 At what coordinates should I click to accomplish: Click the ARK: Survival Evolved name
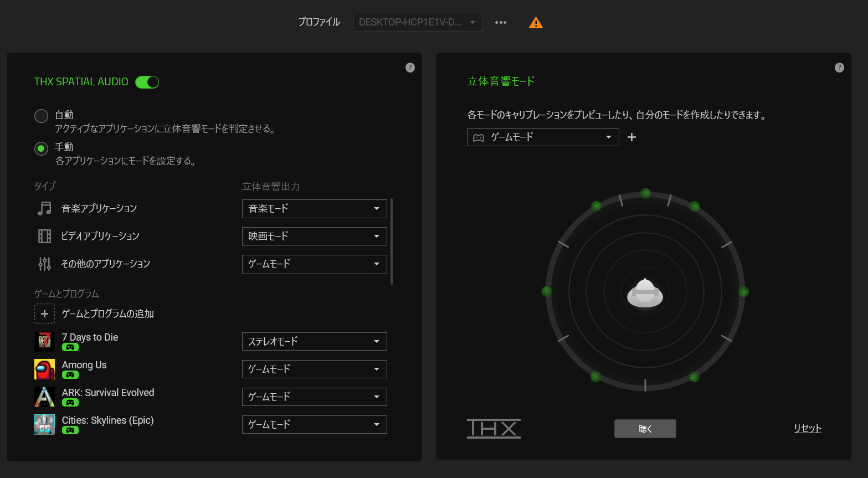[108, 393]
